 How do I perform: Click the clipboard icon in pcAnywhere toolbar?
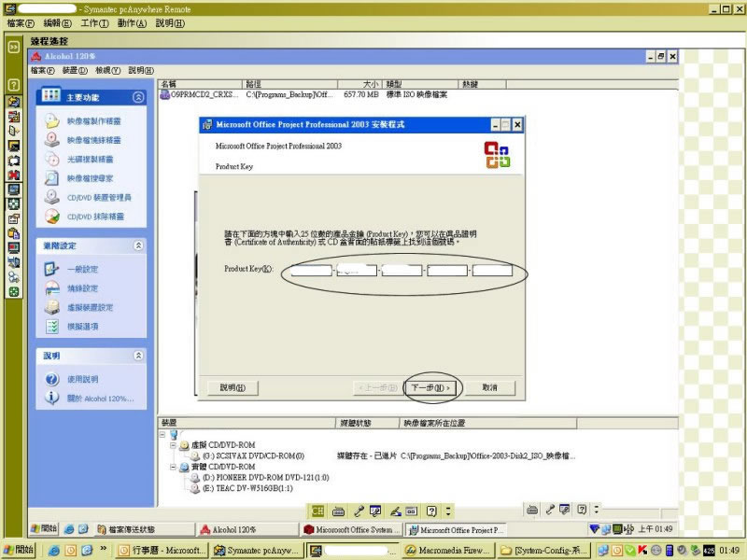pyautogui.click(x=14, y=233)
